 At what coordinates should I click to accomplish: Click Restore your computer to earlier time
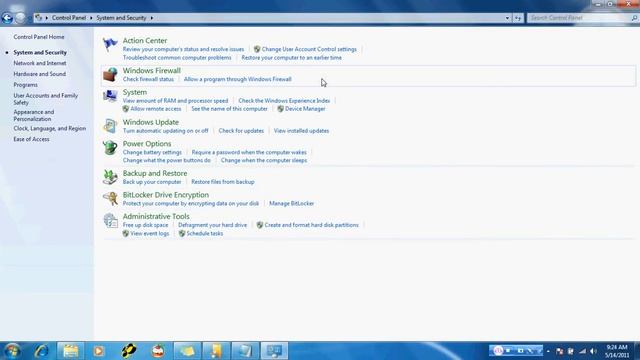(x=291, y=58)
